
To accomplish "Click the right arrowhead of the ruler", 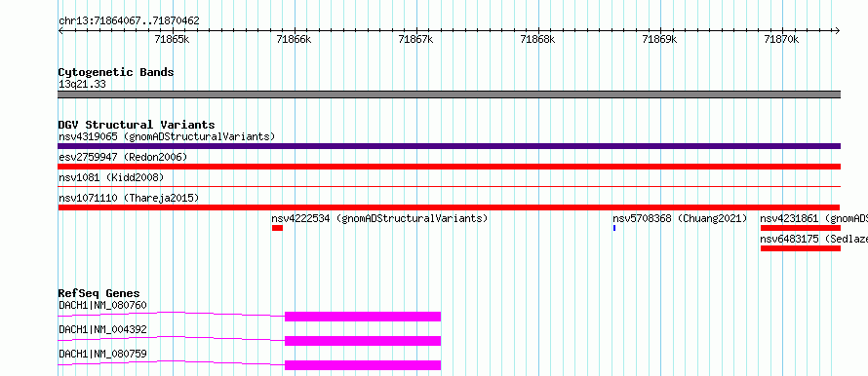I will (x=838, y=31).
